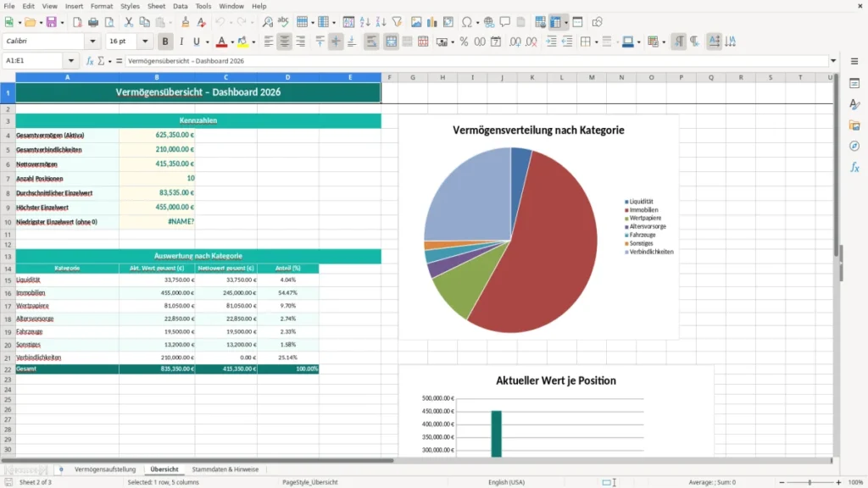Screen dimensions: 868x488
Task: Open the sidebar settings hamburger button
Action: click(854, 61)
